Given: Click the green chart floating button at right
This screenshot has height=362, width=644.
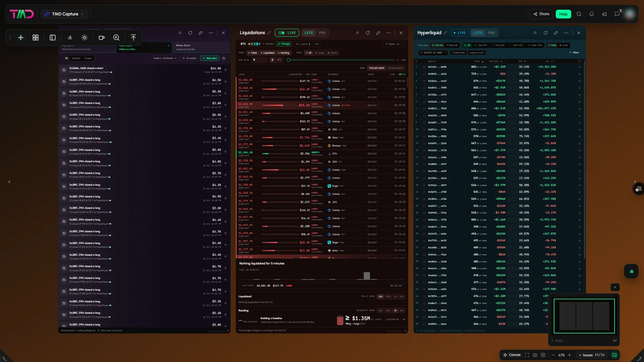Looking at the screenshot, I should tap(632, 271).
